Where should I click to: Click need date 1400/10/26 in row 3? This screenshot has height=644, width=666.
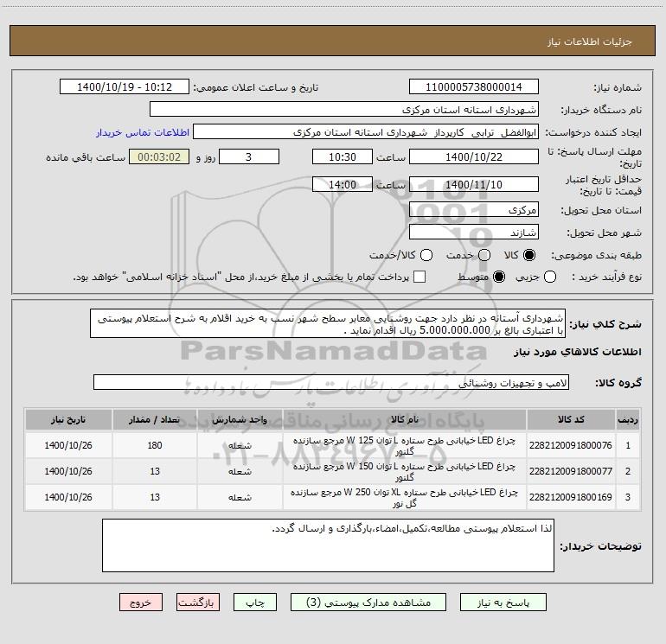click(x=68, y=497)
